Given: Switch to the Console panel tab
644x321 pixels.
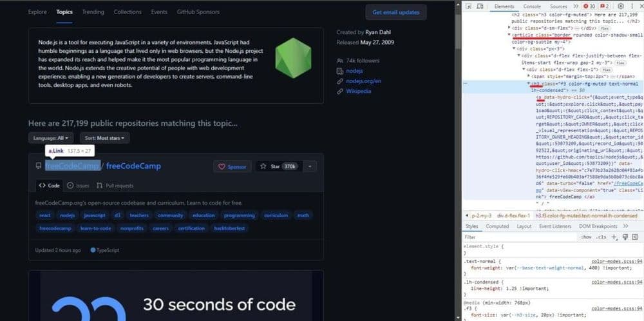Looking at the screenshot, I should (x=532, y=6).
